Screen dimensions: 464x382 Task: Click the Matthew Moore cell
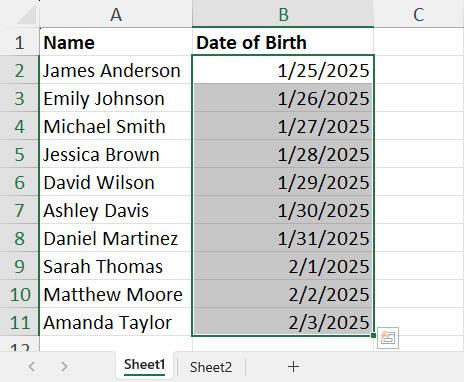click(116, 294)
